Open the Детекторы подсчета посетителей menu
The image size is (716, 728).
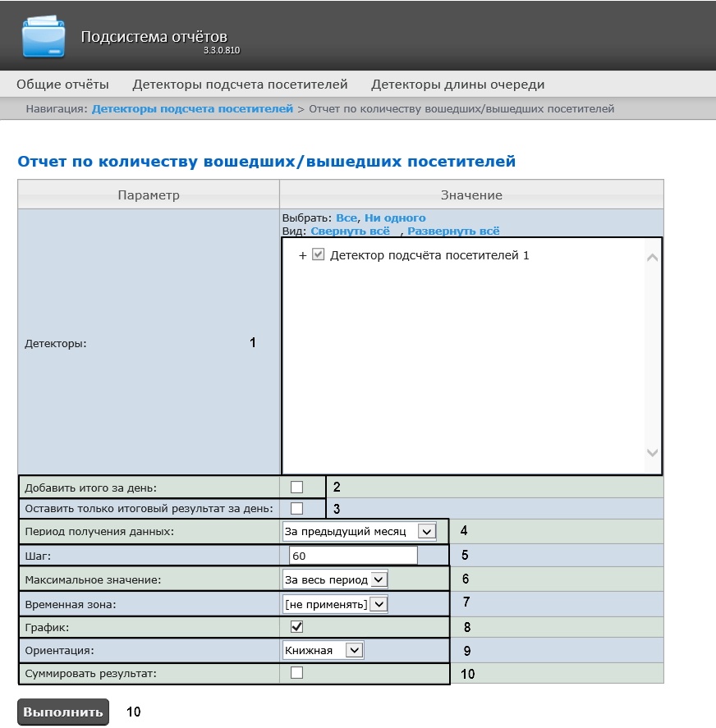coord(240,85)
